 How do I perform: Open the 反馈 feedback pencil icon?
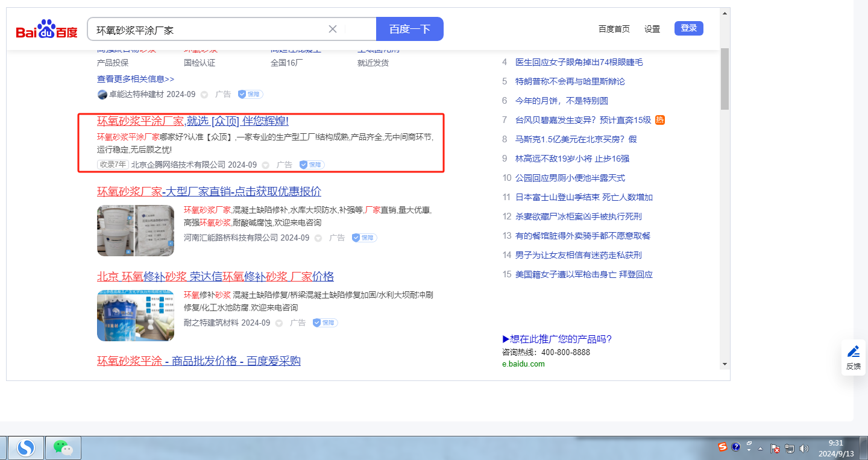[853, 351]
